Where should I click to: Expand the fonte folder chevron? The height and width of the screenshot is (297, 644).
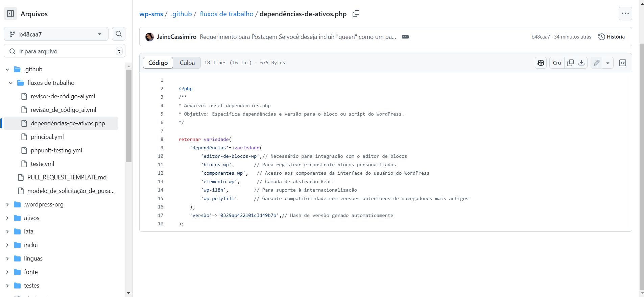(7, 272)
